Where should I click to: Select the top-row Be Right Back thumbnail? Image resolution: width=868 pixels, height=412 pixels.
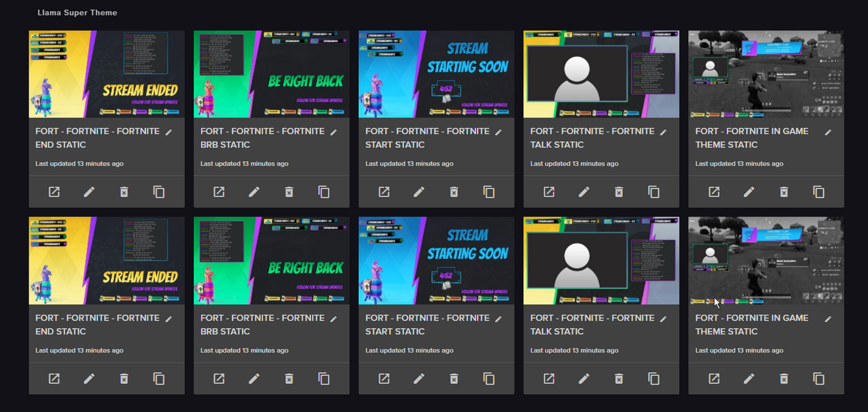tap(271, 74)
